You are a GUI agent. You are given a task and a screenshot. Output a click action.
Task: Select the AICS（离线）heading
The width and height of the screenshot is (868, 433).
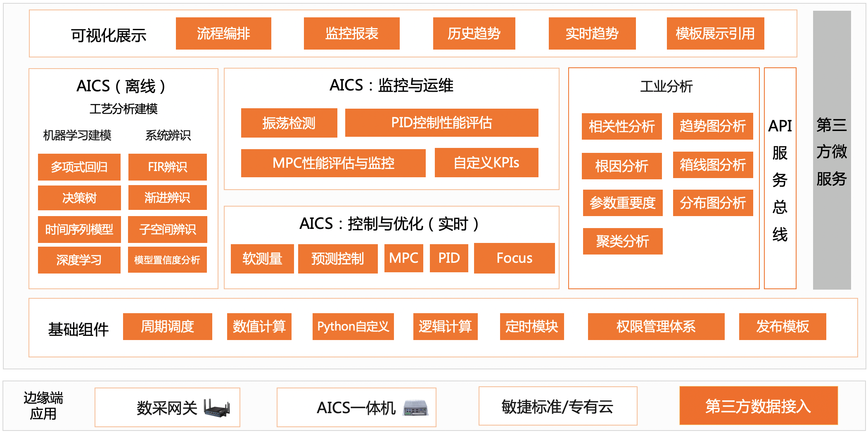click(x=121, y=86)
